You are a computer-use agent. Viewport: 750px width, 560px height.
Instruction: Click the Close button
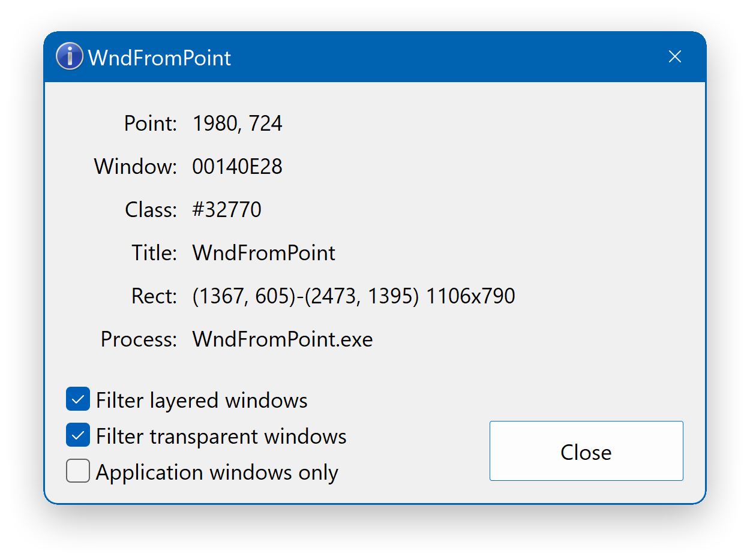[586, 451]
